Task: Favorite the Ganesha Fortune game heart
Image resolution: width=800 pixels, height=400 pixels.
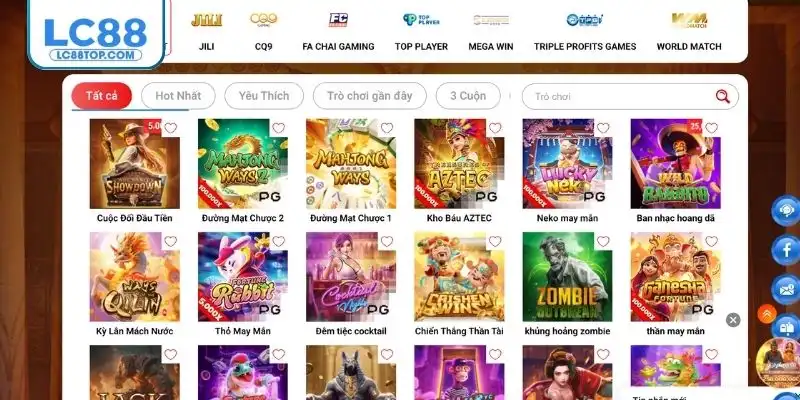Action: [x=711, y=241]
